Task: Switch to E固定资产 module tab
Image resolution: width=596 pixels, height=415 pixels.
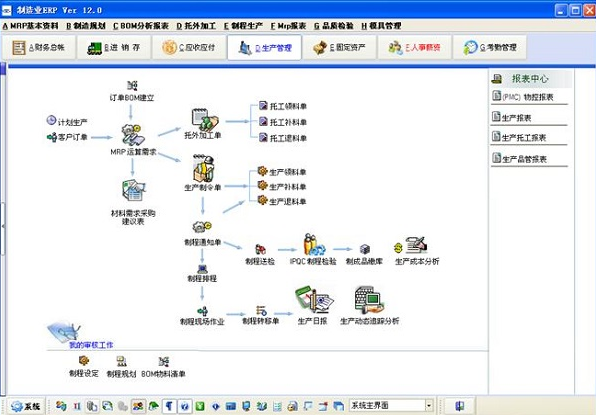Action: coord(340,48)
